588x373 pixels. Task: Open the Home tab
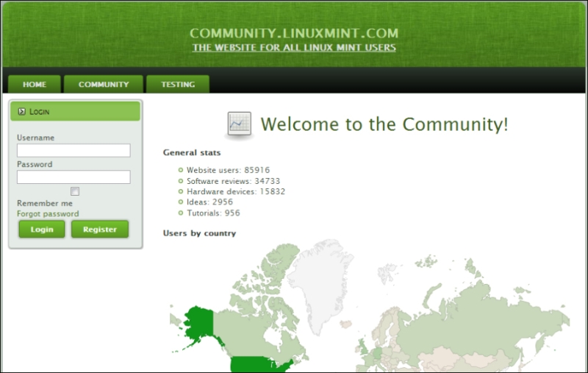(35, 84)
